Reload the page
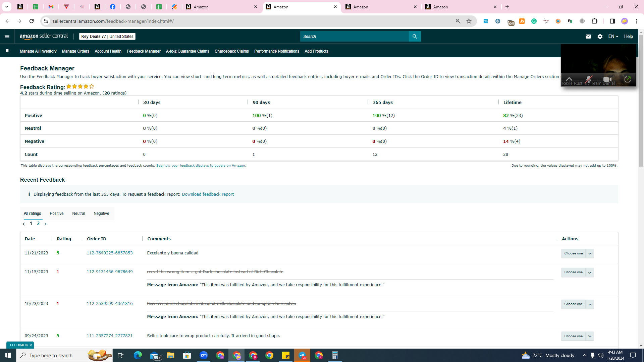The width and height of the screenshot is (644, 362). coord(32,21)
